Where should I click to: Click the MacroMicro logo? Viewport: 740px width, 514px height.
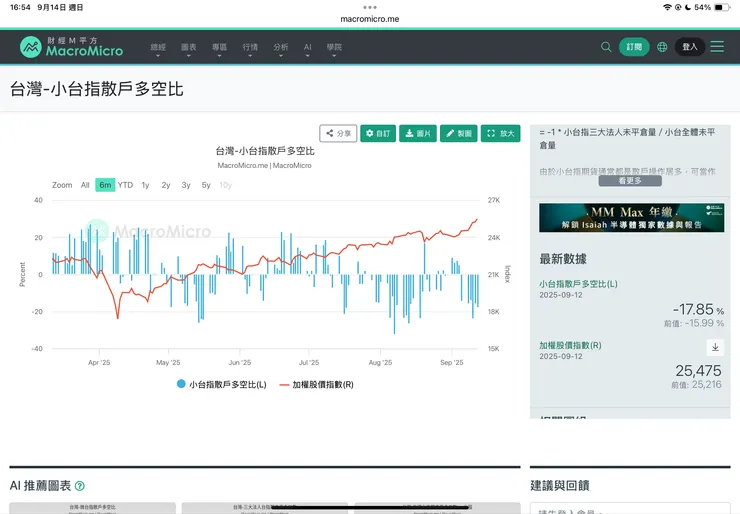(71, 47)
